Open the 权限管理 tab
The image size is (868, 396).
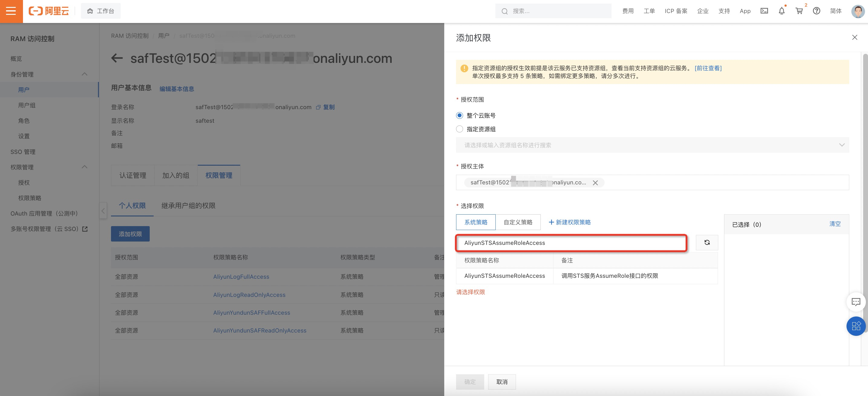pyautogui.click(x=219, y=175)
